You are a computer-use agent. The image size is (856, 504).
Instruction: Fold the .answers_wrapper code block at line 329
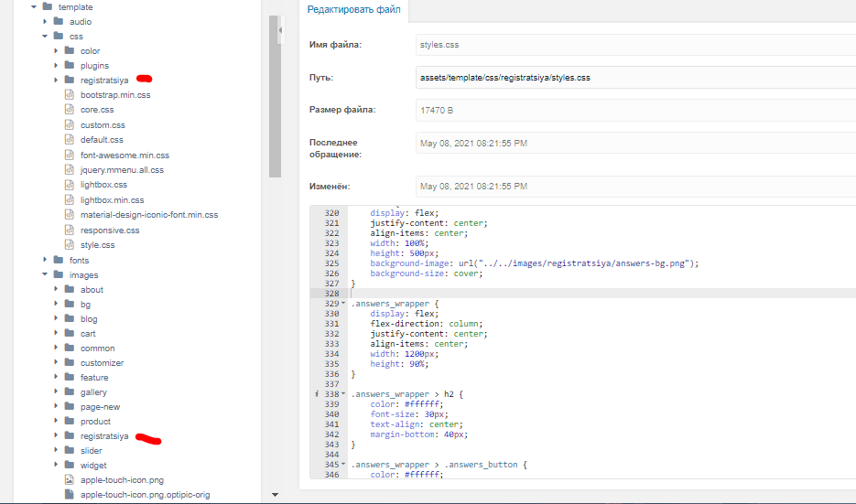click(342, 303)
